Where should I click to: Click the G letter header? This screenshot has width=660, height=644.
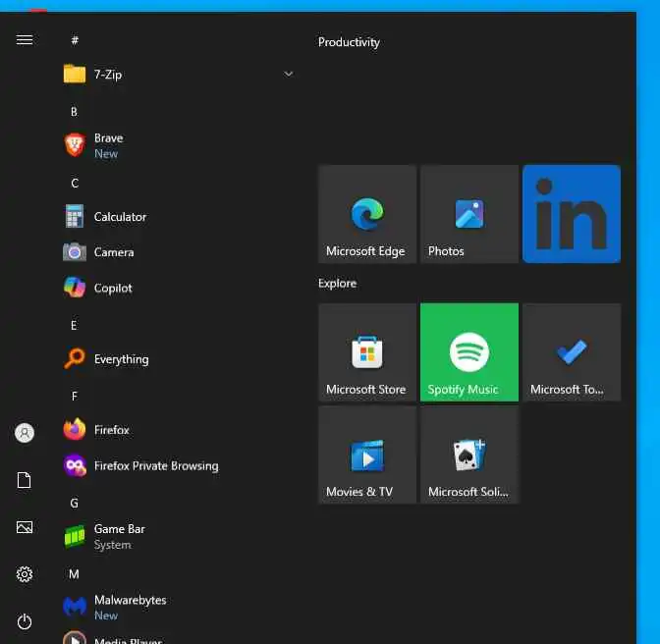pos(74,503)
